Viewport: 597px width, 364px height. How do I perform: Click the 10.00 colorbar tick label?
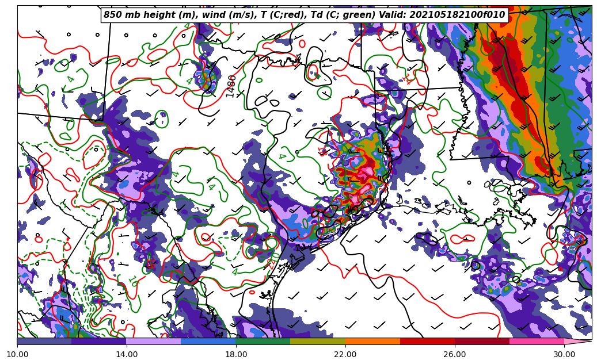tap(17, 354)
